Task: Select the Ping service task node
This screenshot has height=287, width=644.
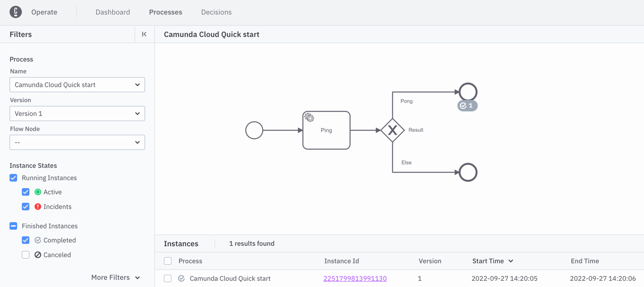Action: click(x=326, y=130)
